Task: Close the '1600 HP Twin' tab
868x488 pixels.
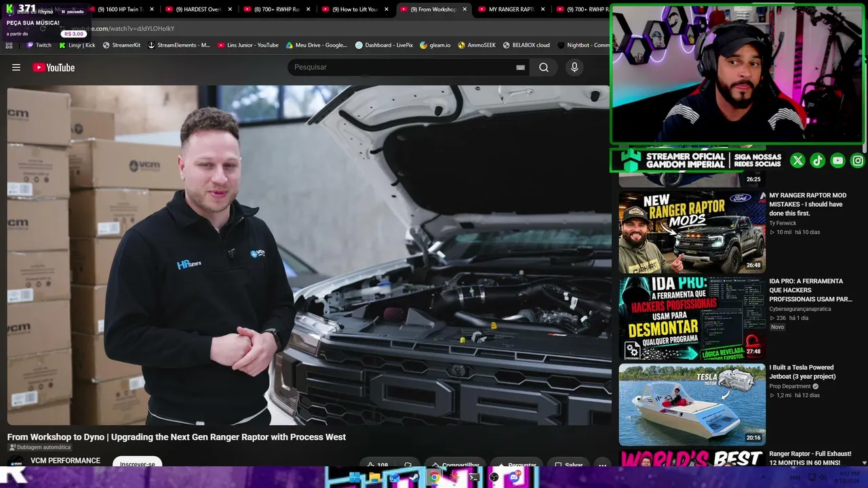Action: pos(152,9)
